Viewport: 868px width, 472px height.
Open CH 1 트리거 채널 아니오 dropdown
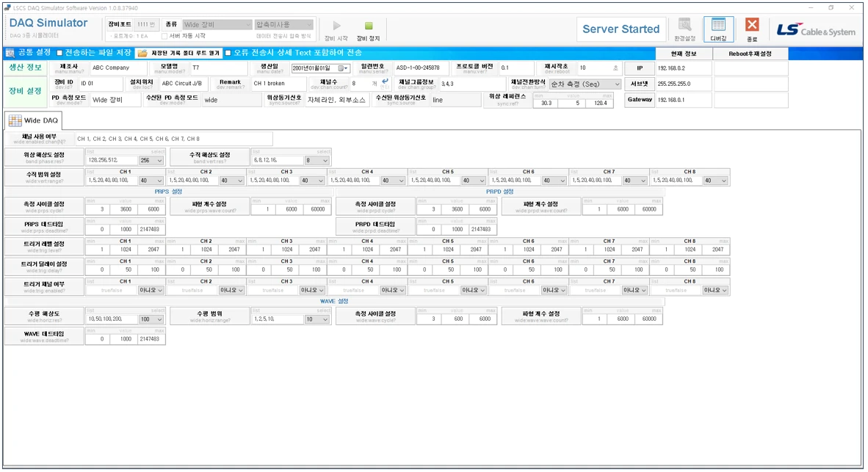151,290
